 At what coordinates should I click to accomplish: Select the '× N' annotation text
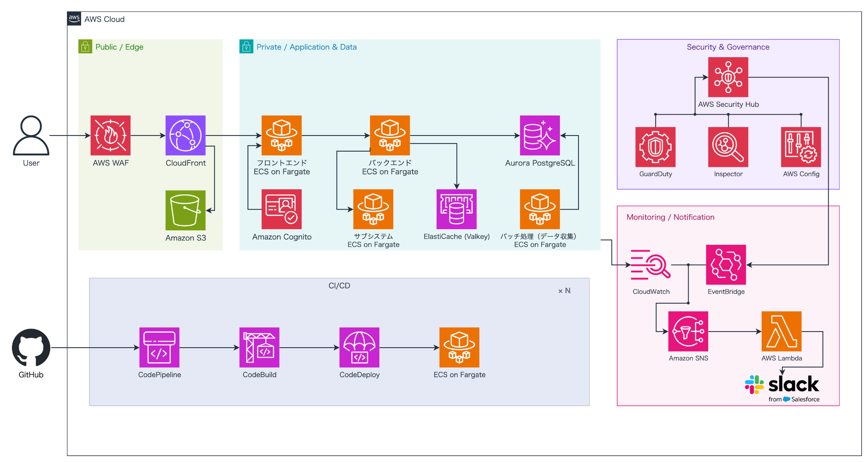click(564, 290)
